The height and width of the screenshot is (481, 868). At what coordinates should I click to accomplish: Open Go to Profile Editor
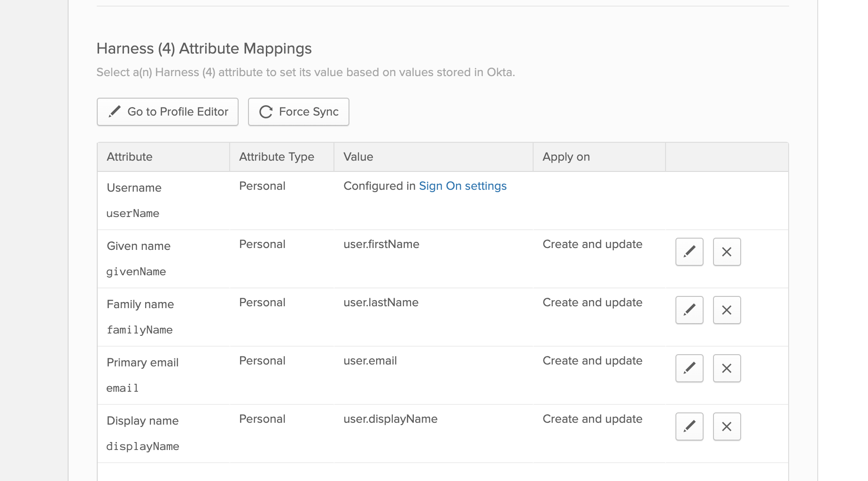[x=168, y=112]
